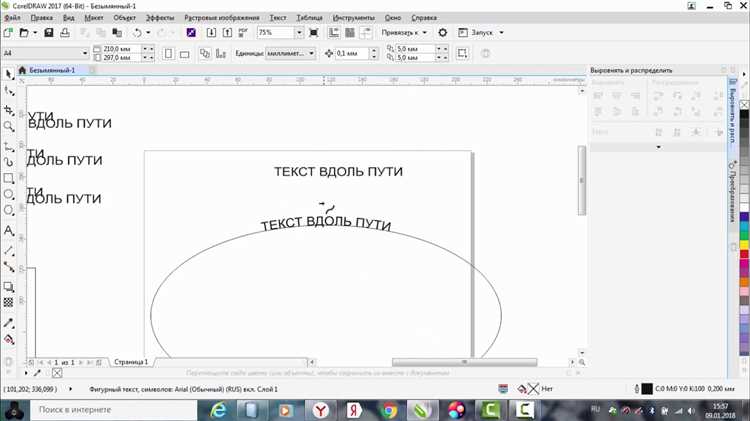The width and height of the screenshot is (750, 421).
Task: Expand the Align and Distribute panel chevron
Action: pos(658,147)
